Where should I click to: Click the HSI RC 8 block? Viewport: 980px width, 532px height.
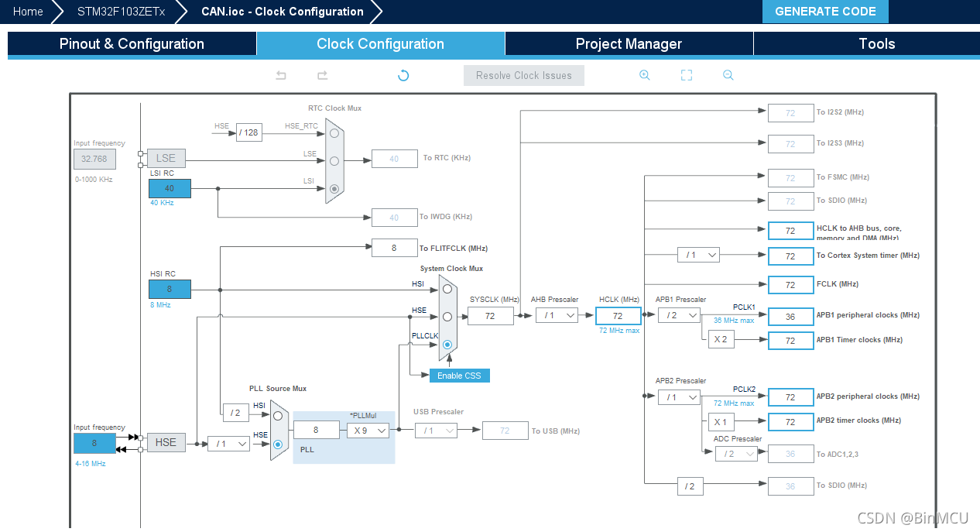point(170,289)
